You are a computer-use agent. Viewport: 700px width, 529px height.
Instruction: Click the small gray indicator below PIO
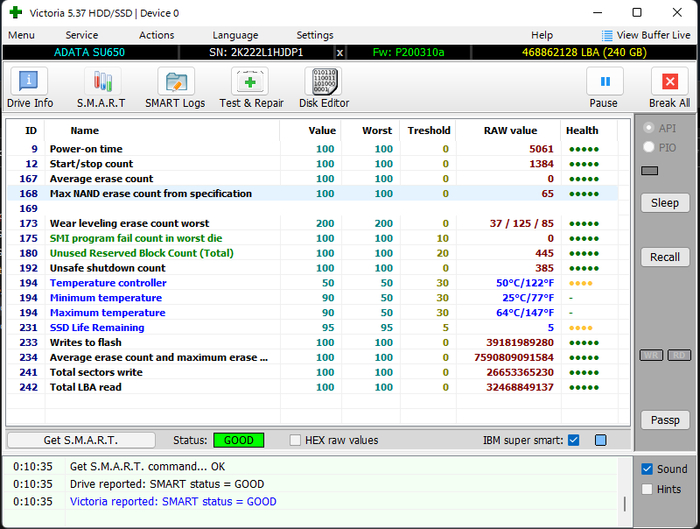tap(649, 171)
